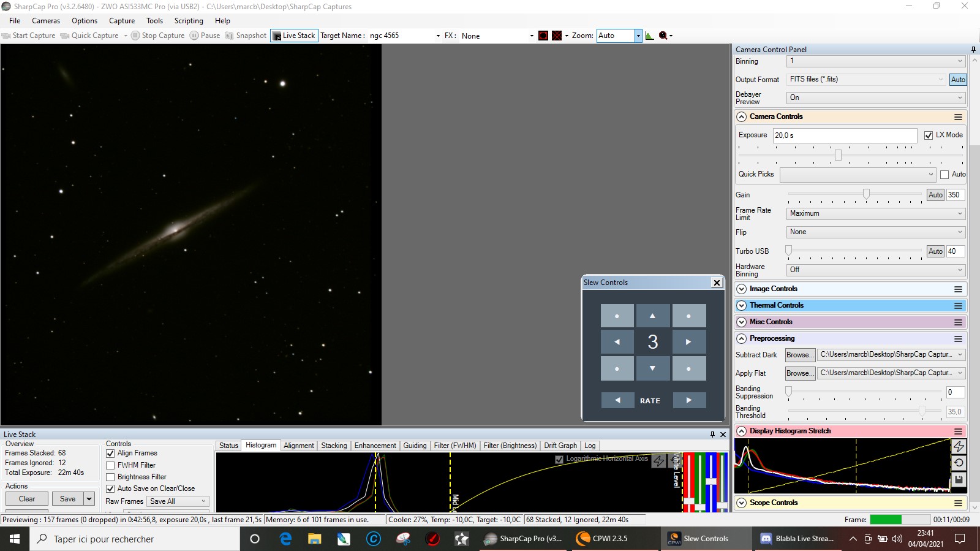Open the Raw Frames Save All dropdown
980x551 pixels.
coord(178,501)
